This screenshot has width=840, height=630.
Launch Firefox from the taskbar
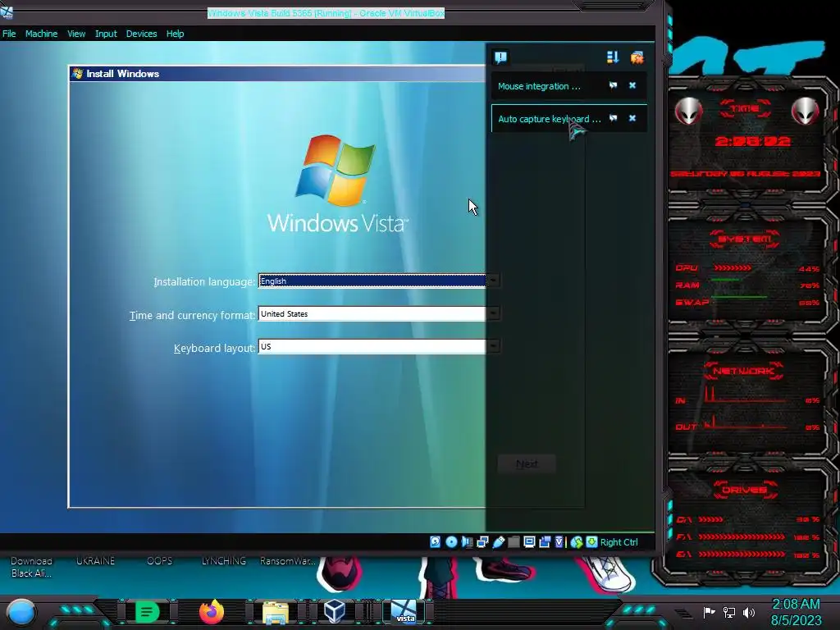point(211,612)
